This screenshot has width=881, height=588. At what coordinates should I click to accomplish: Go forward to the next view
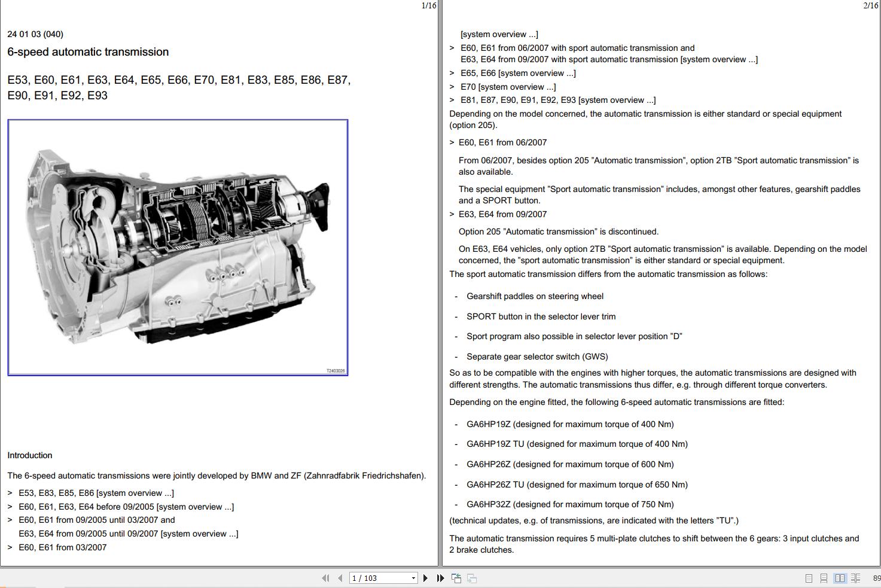(x=472, y=578)
